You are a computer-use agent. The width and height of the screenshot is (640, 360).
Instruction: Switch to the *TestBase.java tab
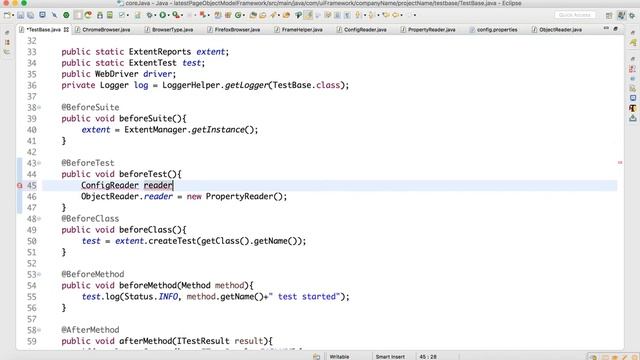pyautogui.click(x=43, y=30)
